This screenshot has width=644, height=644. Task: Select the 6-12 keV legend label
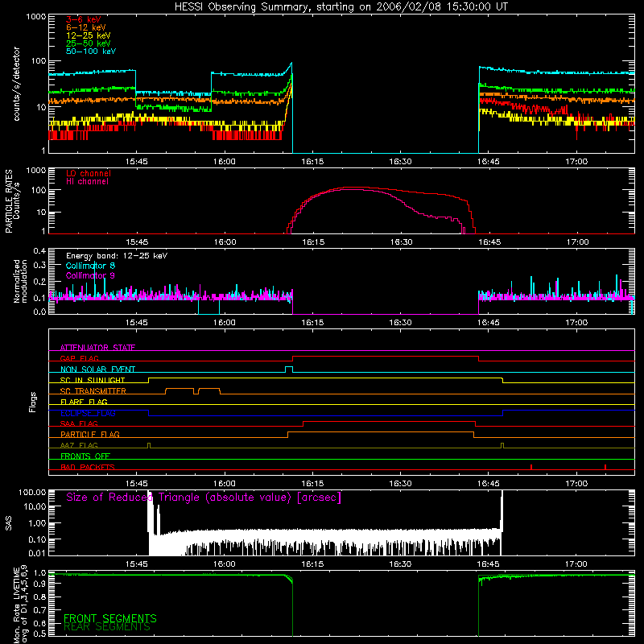(85, 27)
